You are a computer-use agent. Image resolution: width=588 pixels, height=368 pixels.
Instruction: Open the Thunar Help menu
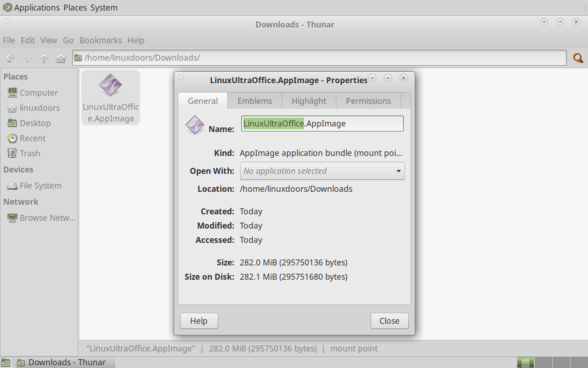coord(136,40)
